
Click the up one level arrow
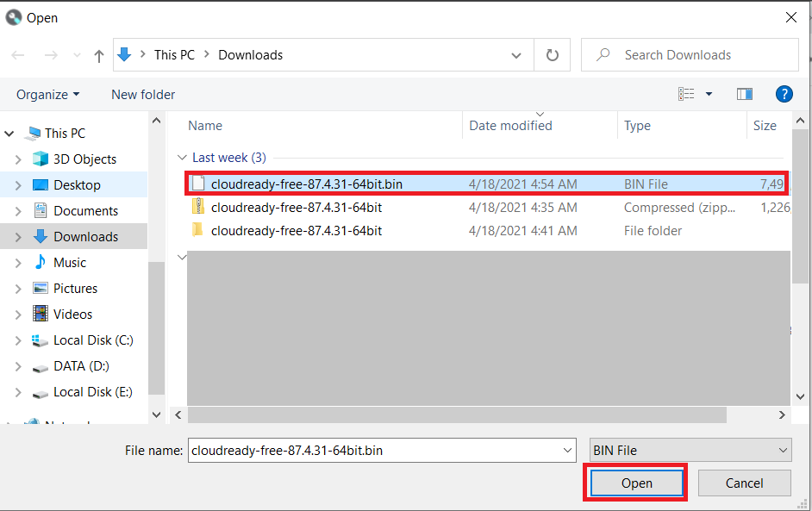coord(98,54)
